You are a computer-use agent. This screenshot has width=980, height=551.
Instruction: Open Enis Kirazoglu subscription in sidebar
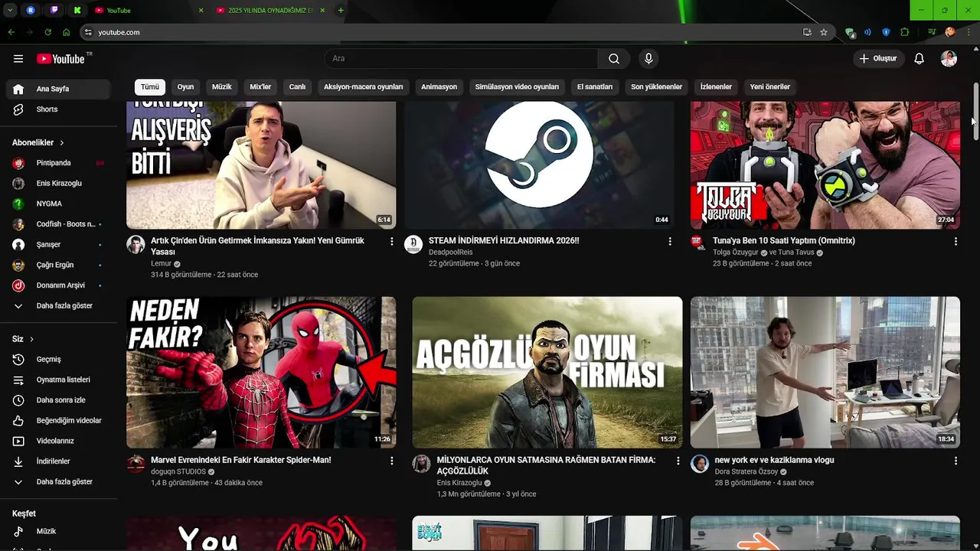58,184
